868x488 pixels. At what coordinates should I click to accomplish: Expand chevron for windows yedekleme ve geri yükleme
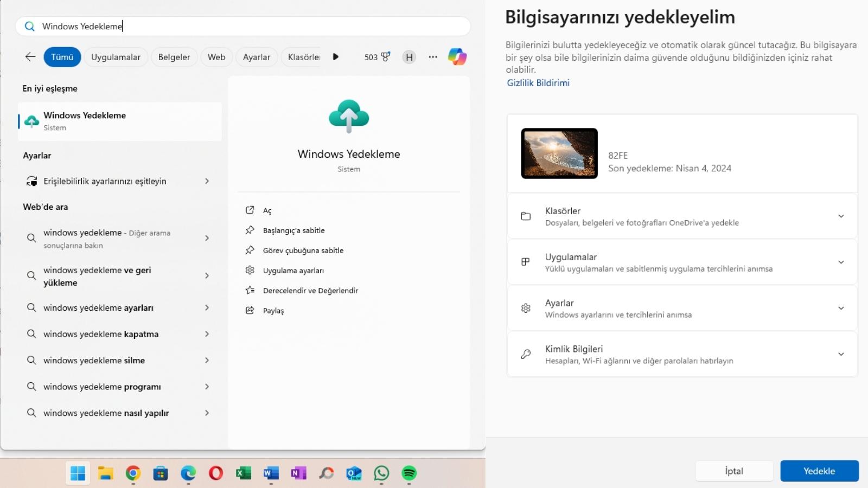click(x=207, y=276)
